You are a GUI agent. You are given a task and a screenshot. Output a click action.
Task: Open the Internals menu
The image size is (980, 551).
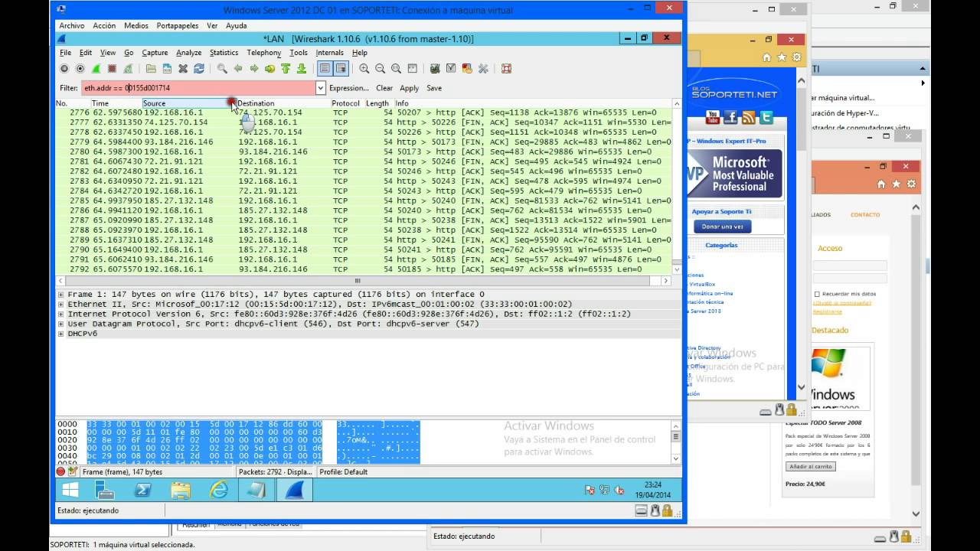coord(329,53)
